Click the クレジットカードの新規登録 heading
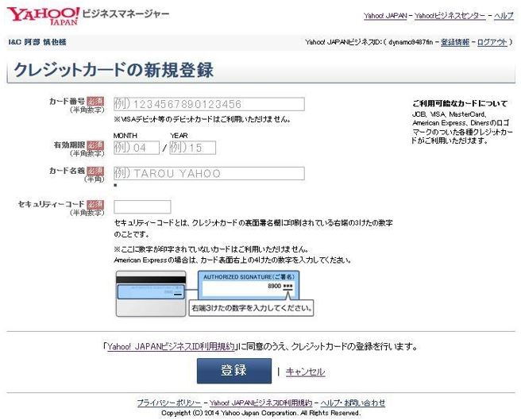The image size is (521, 420). (x=114, y=70)
